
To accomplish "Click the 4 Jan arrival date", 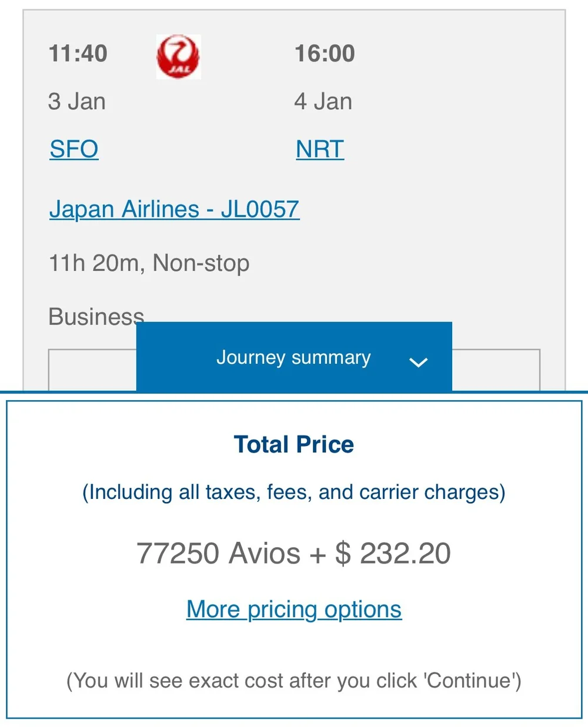I will coord(323,102).
